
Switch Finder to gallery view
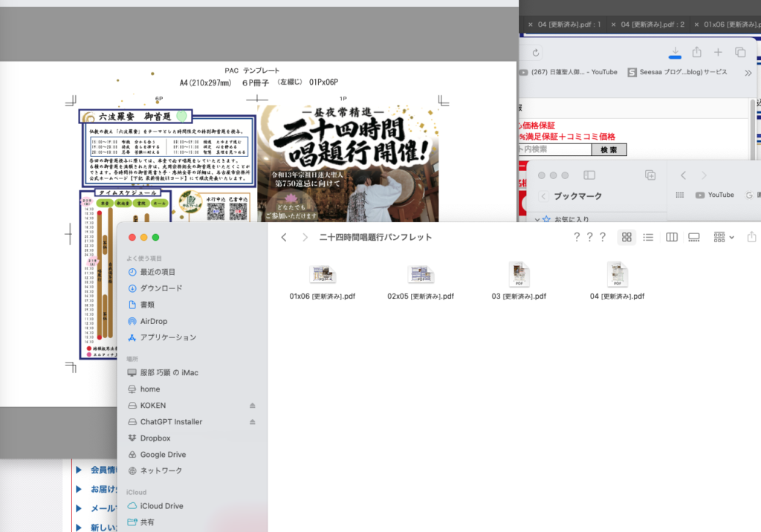pyautogui.click(x=694, y=237)
